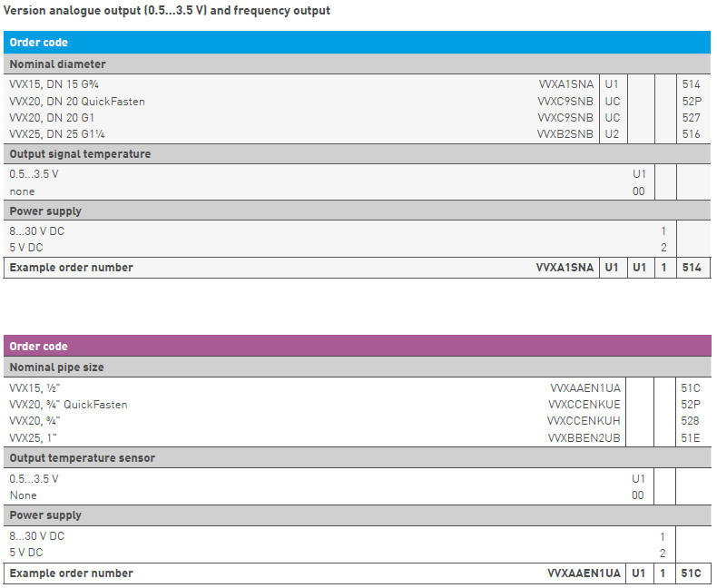Viewport: 717px width, 588px height.
Task: Click '8...30 V DC' in the purple table
Action: (x=37, y=536)
